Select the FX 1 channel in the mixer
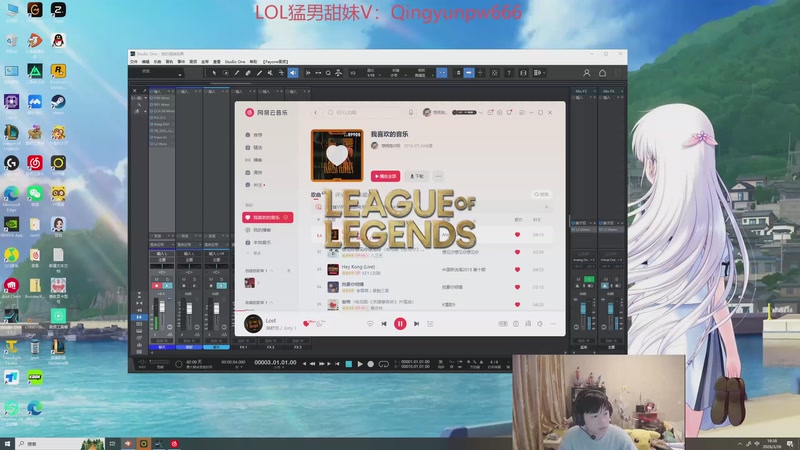 point(243,347)
